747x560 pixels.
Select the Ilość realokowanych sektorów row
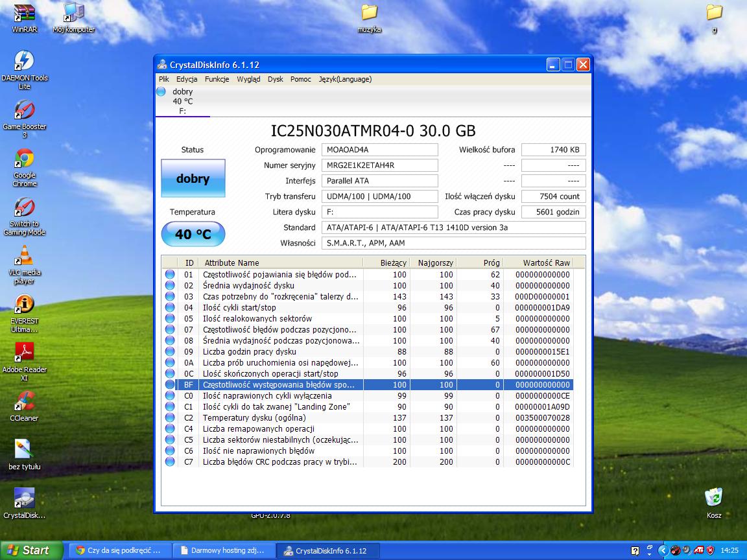[x=367, y=319]
